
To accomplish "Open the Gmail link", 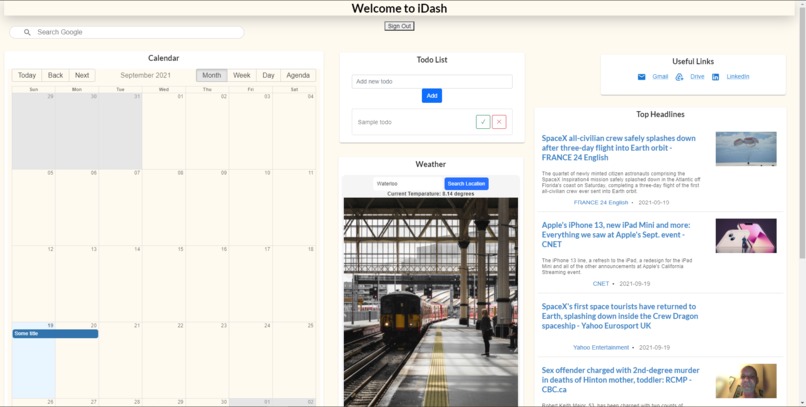I will (x=660, y=77).
